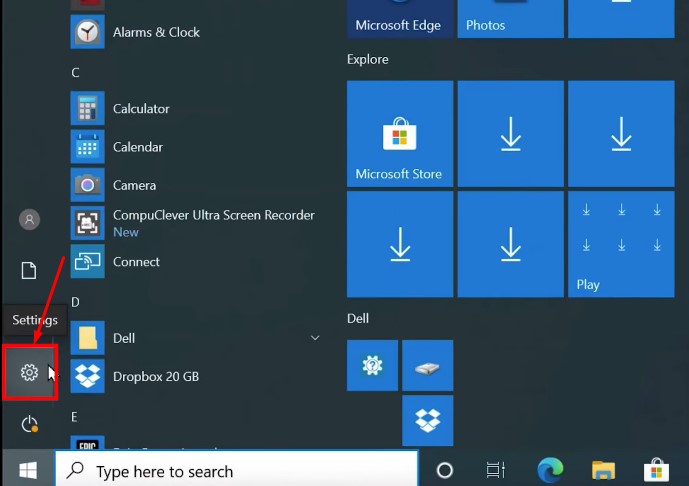This screenshot has width=689, height=486.
Task: Open Microsoft Store from the taskbar
Action: [656, 470]
